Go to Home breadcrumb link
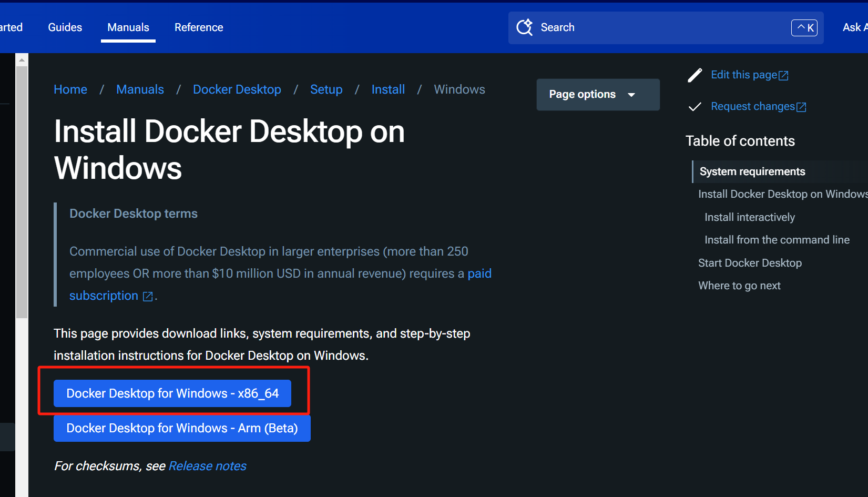The image size is (868, 497). [70, 89]
